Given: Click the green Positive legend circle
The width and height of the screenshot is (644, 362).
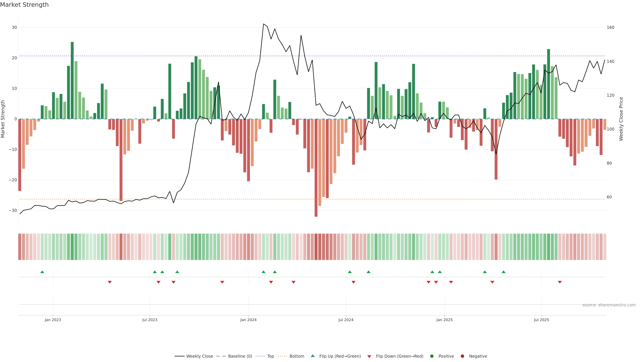Looking at the screenshot, I should pyautogui.click(x=432, y=356).
